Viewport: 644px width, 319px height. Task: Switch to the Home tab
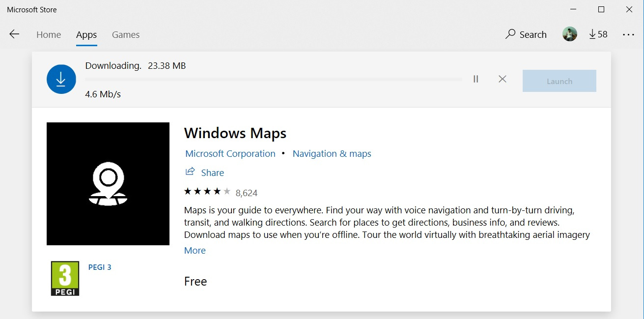48,34
